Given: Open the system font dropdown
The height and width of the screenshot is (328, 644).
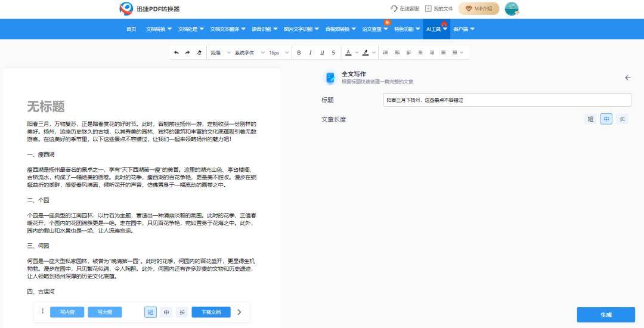Looking at the screenshot, I should pyautogui.click(x=249, y=52).
